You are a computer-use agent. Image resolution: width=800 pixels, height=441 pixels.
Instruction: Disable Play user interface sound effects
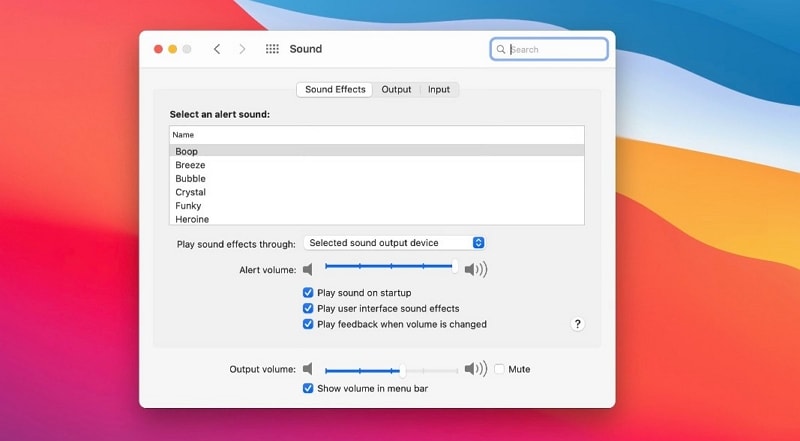click(x=308, y=308)
